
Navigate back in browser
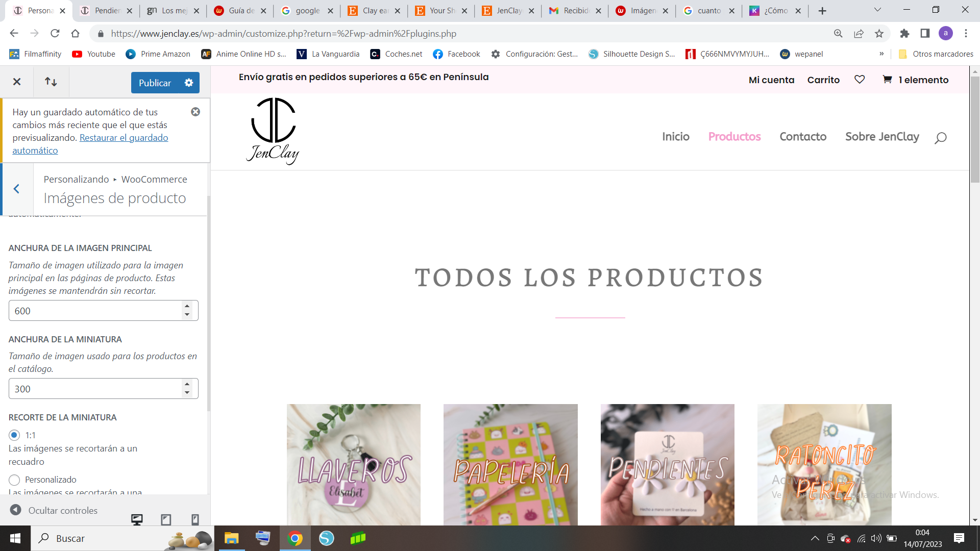(x=14, y=33)
